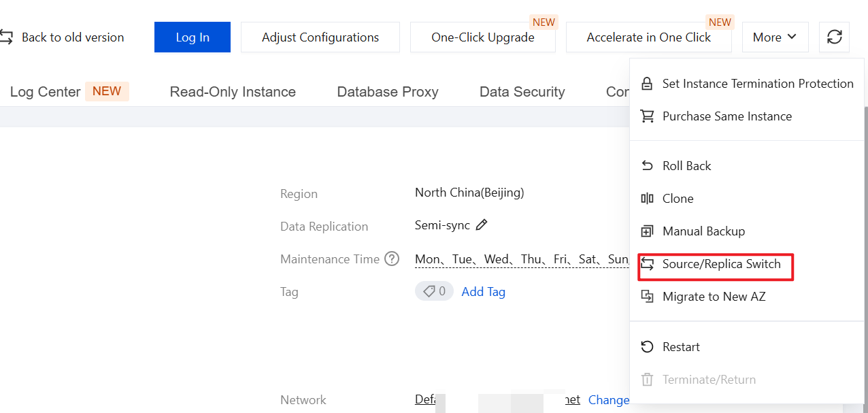Click the lock icon for Termination Protection
This screenshot has height=413, width=868.
tap(647, 84)
